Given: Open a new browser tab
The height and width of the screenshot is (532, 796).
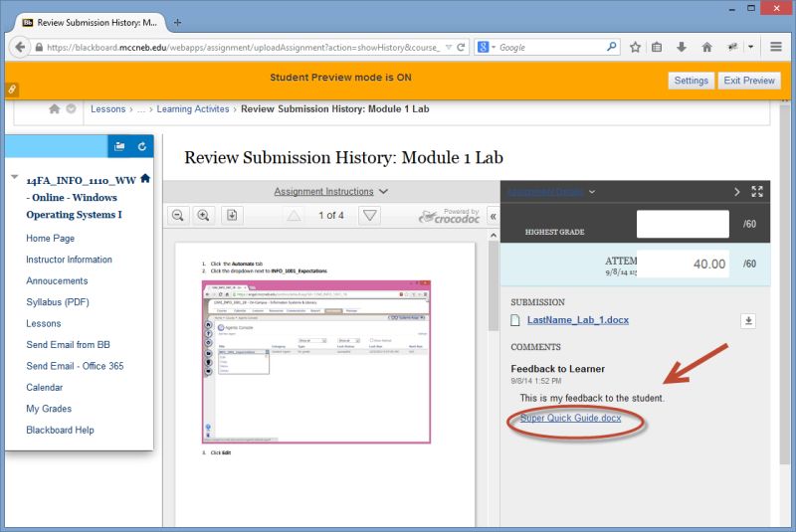Looking at the screenshot, I should 177,22.
